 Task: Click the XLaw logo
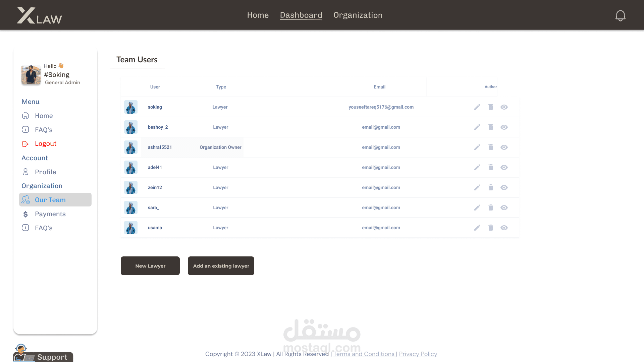tap(39, 15)
